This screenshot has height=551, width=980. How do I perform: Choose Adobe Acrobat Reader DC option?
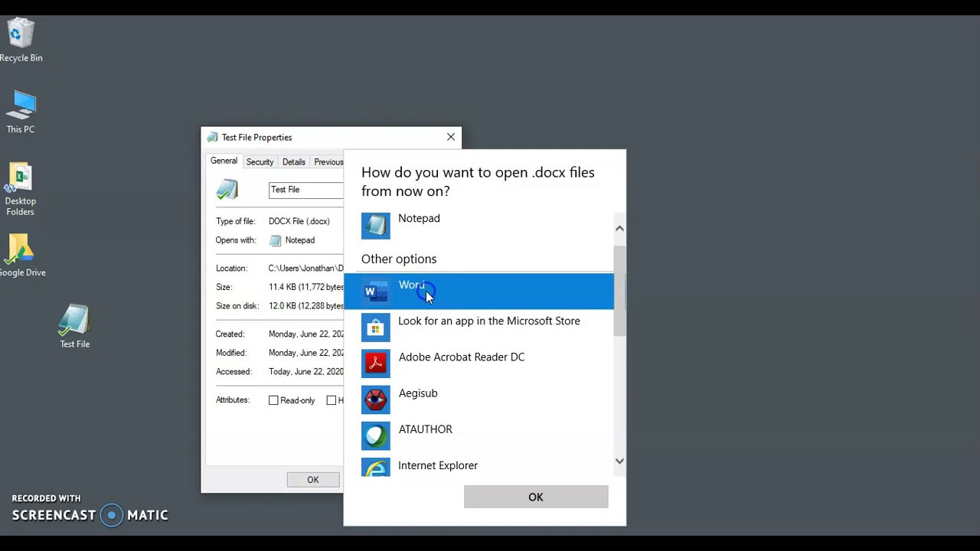[x=479, y=364]
